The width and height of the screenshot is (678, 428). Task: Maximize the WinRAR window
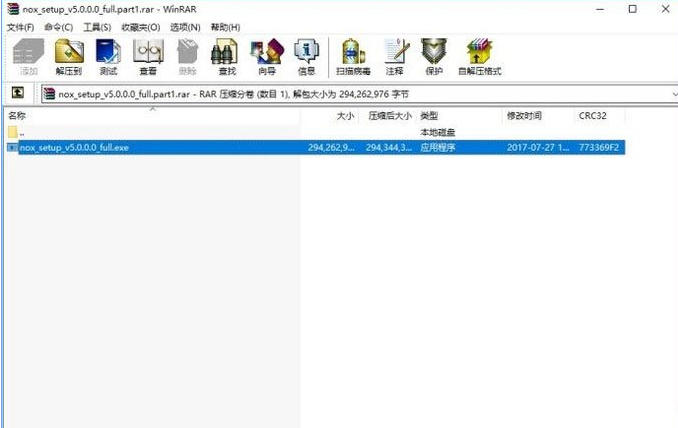coord(633,9)
